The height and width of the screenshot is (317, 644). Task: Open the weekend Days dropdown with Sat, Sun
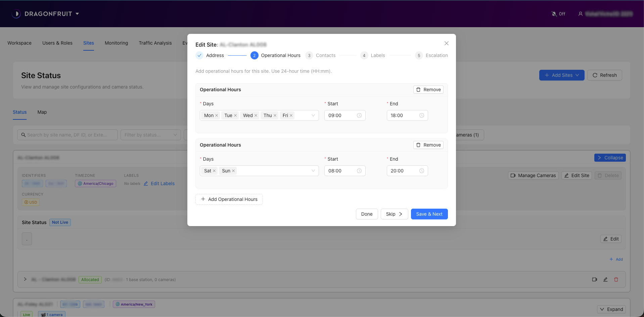pyautogui.click(x=313, y=171)
